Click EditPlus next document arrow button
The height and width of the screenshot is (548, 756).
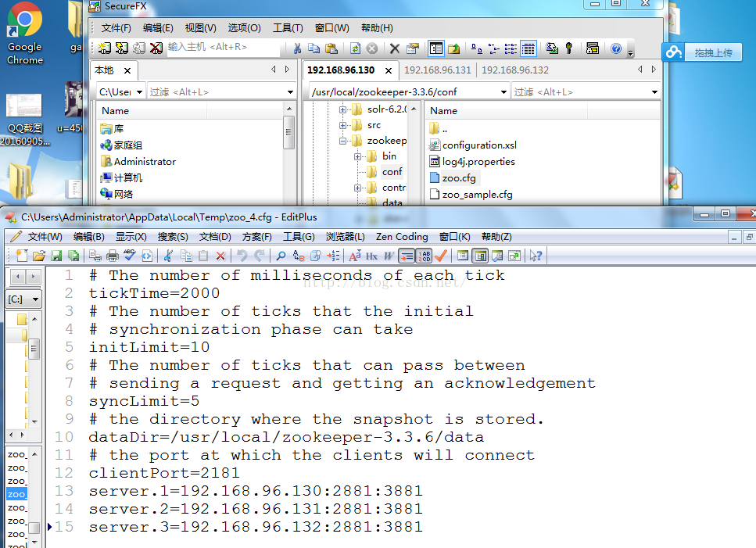tap(34, 277)
